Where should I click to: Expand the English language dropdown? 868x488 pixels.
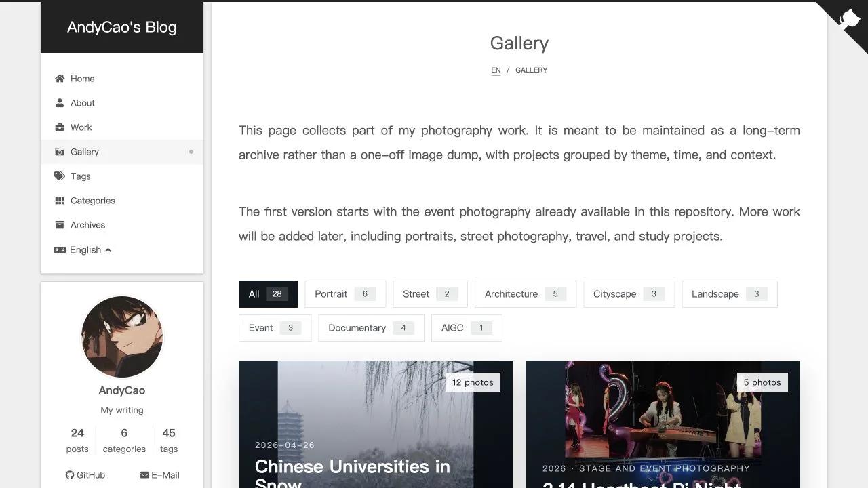click(83, 250)
